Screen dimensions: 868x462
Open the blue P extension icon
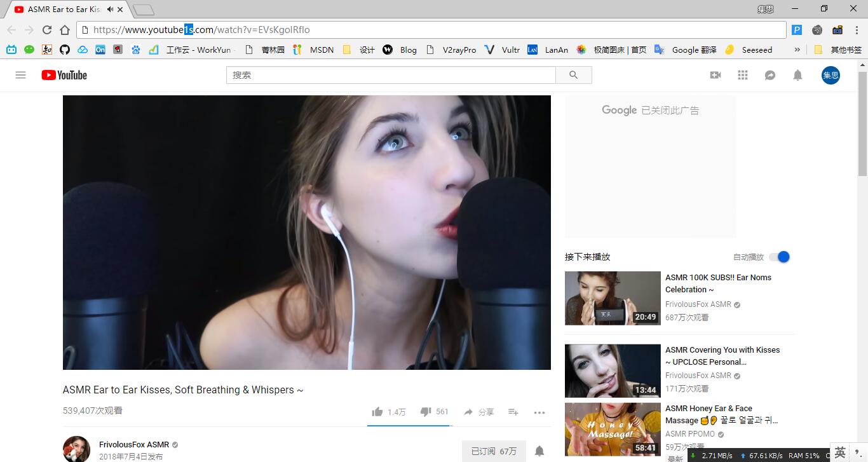(x=797, y=30)
